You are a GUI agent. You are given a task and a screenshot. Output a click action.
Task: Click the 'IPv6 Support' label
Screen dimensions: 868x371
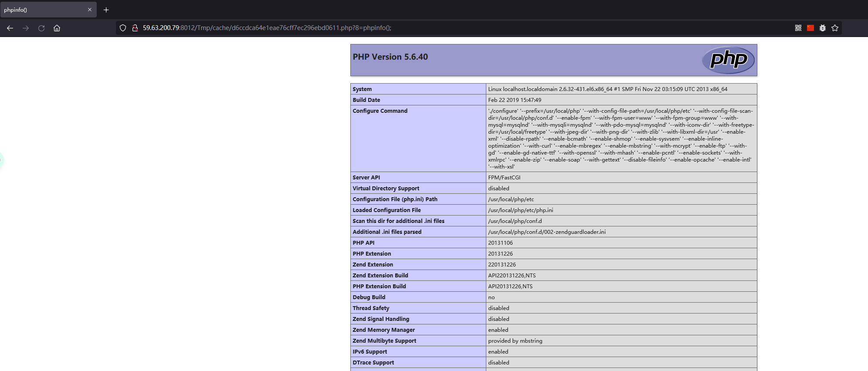(x=370, y=352)
